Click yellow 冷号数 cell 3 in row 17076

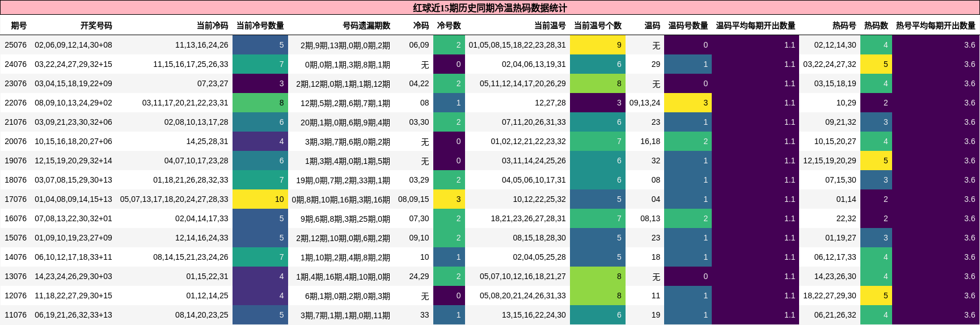(449, 199)
